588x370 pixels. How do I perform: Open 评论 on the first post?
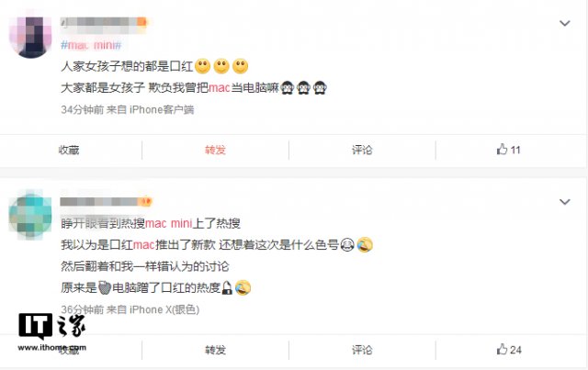pyautogui.click(x=362, y=150)
